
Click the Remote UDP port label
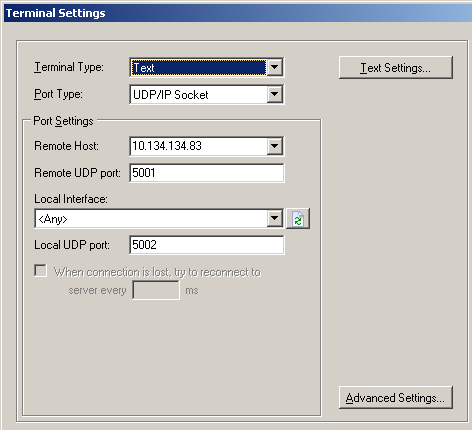pyautogui.click(x=77, y=173)
